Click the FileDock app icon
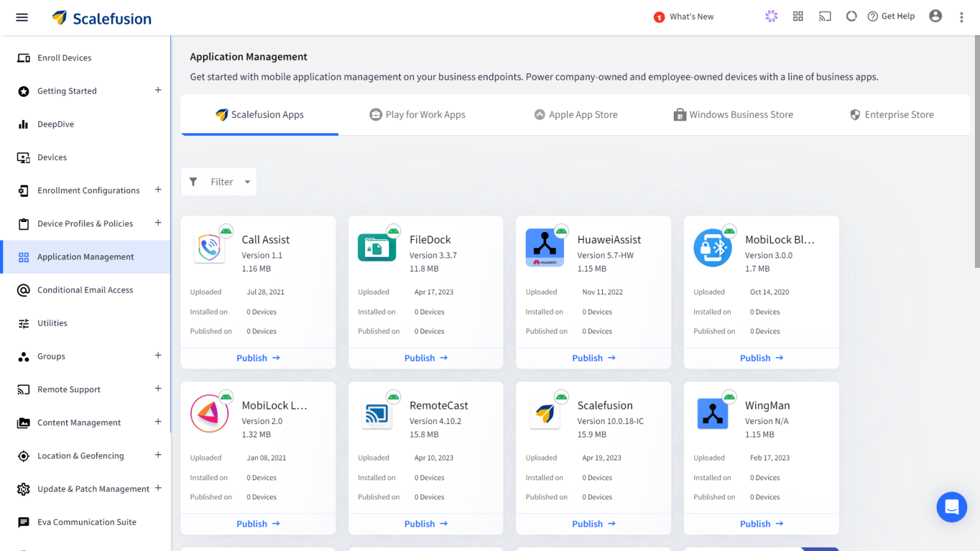The image size is (980, 551). (377, 247)
